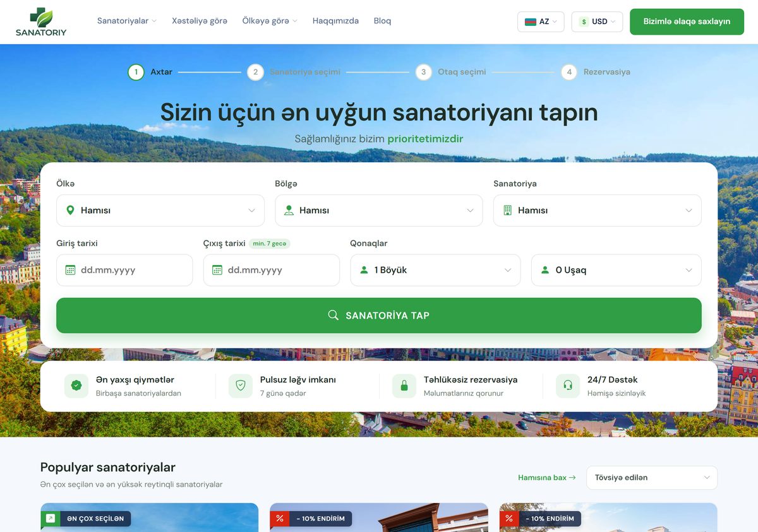
Task: Click the magnifier icon on search button
Action: (334, 315)
